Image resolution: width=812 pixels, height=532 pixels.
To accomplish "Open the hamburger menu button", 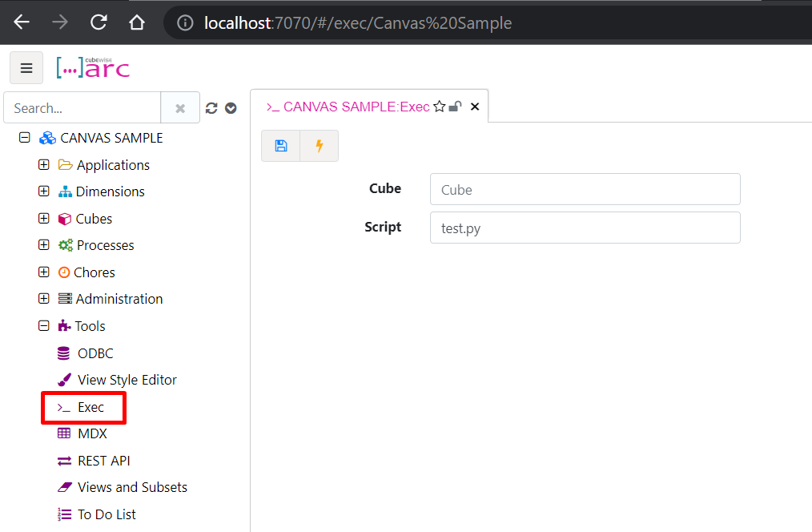I will click(26, 68).
